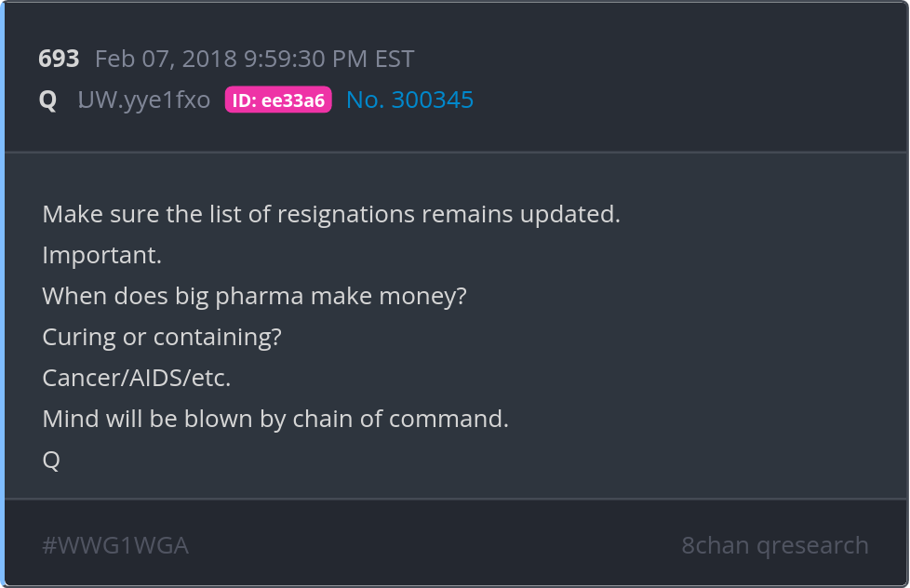
Task: Click the word "resignations" in first line
Action: click(358, 214)
